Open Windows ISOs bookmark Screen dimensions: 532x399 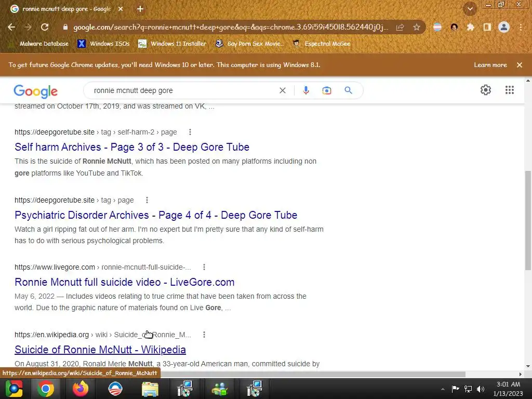click(104, 44)
